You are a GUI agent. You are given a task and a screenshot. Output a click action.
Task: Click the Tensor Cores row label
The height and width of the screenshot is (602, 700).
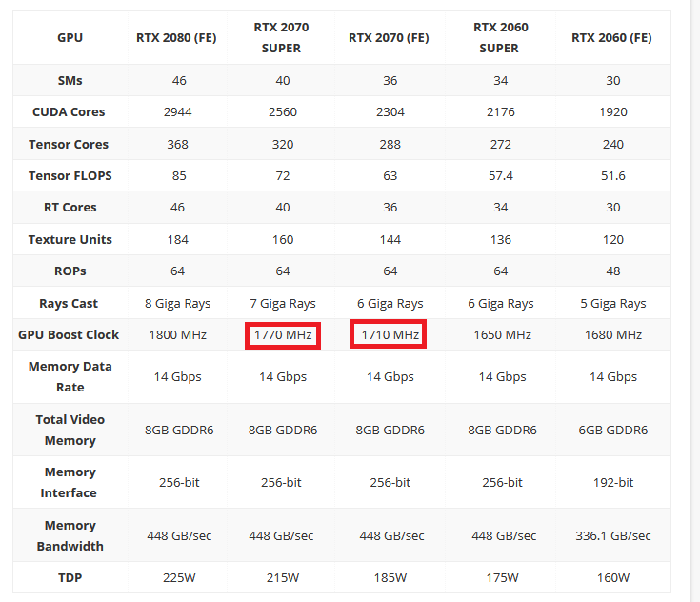69,144
